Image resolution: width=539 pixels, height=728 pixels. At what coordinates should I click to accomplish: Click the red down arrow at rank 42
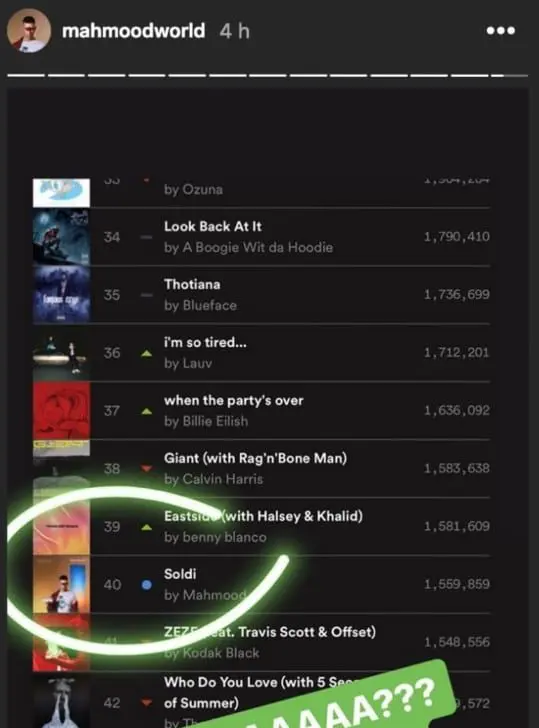click(x=146, y=702)
